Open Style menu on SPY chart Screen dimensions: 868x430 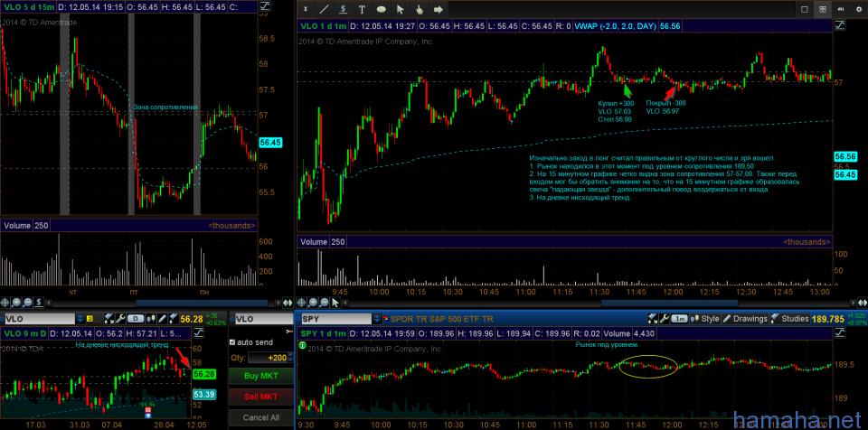point(704,319)
